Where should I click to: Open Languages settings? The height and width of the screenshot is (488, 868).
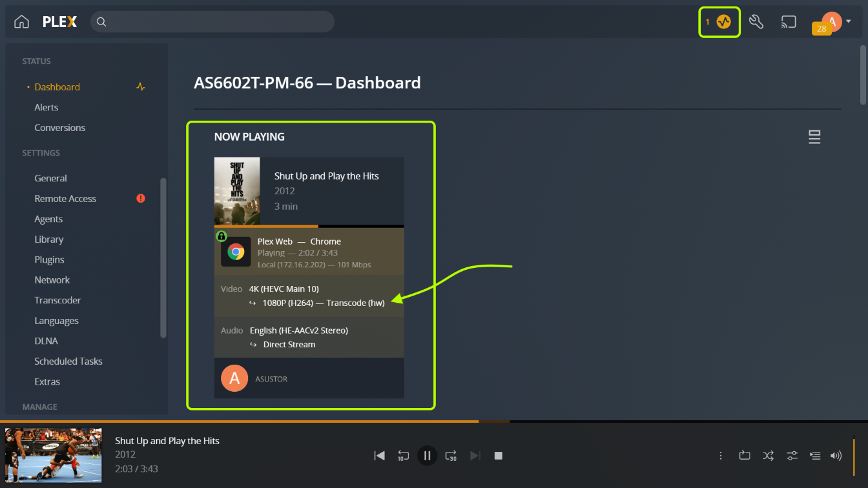click(56, 321)
